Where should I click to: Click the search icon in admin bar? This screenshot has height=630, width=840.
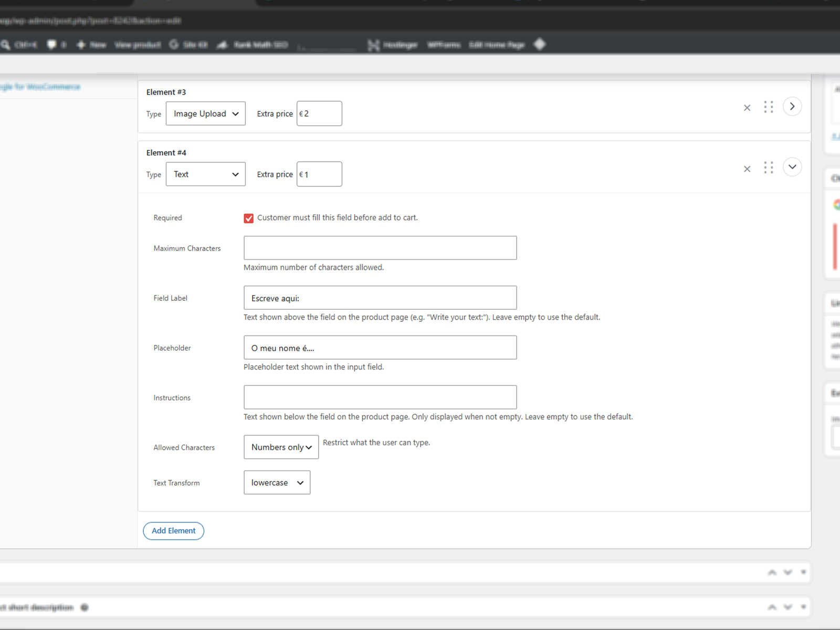(6, 45)
